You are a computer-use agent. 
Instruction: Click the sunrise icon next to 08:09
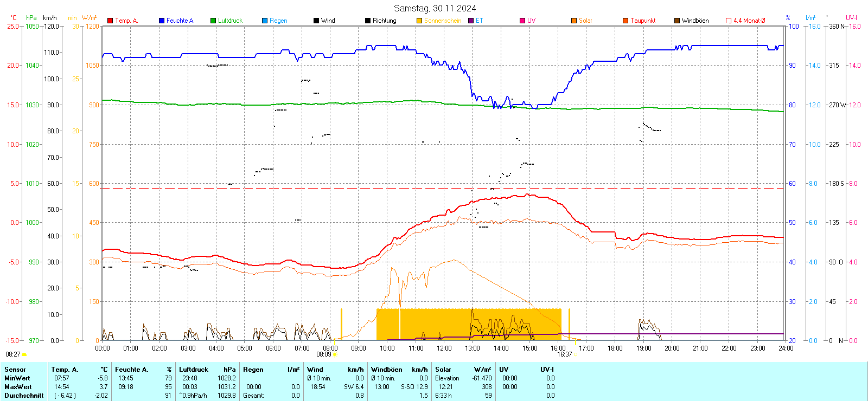coord(335,354)
